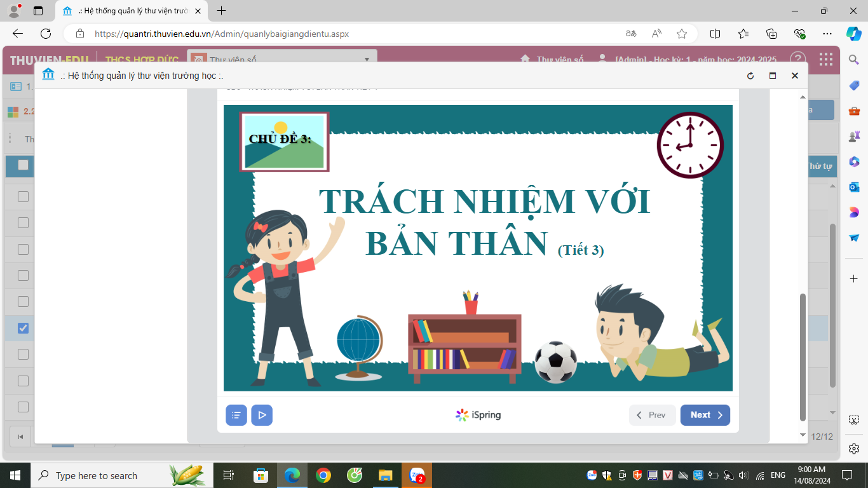Open the translate page icon in address bar
This screenshot has width=868, height=488.
pyautogui.click(x=631, y=34)
